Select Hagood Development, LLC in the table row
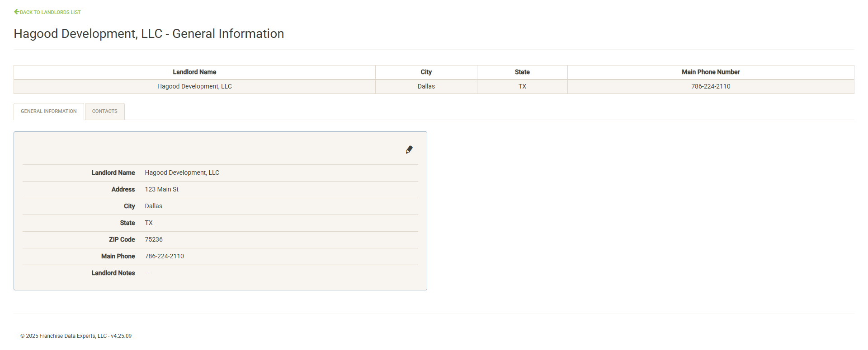Screen dimensions: 868x350 pyautogui.click(x=194, y=86)
